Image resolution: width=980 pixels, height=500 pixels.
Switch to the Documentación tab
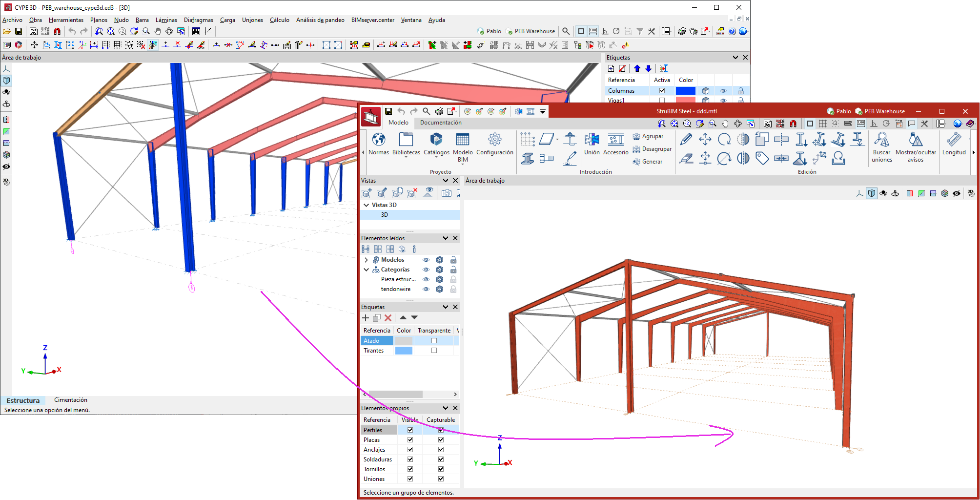coord(441,123)
